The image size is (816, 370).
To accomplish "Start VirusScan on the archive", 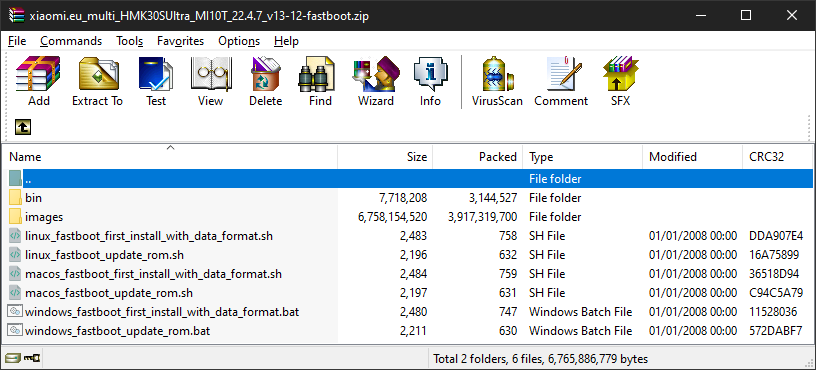I will (x=497, y=74).
